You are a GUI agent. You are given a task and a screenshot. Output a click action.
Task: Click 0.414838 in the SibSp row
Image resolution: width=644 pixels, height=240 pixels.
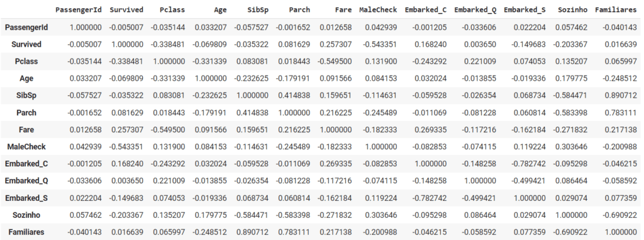294,96
